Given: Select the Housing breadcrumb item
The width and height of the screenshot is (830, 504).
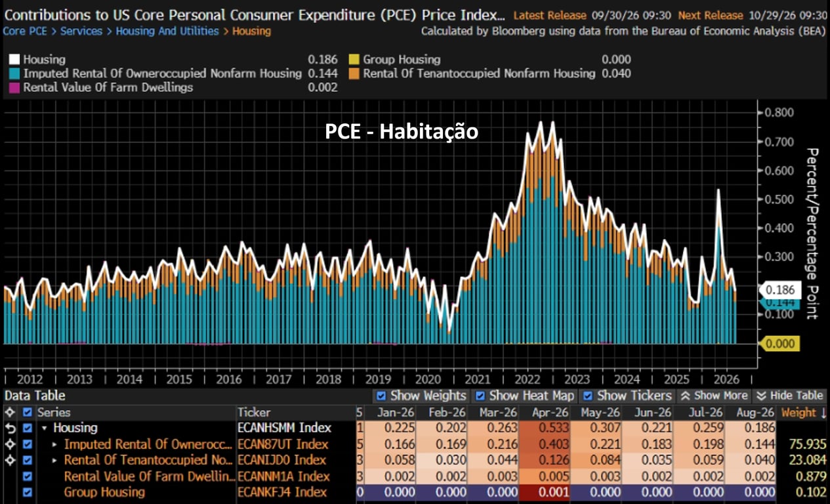Looking at the screenshot, I should click(x=251, y=31).
